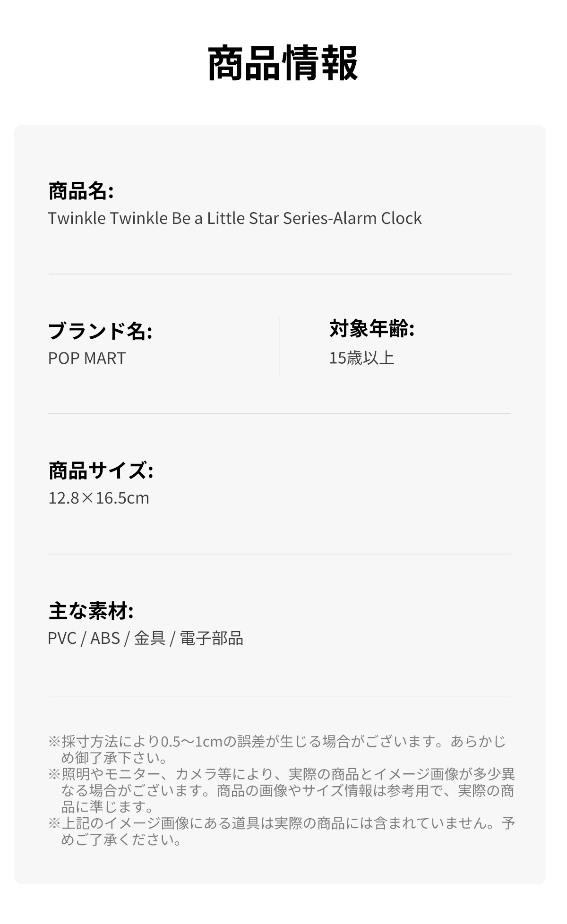Select the 商品名 label
The image size is (567, 924).
pyautogui.click(x=81, y=191)
